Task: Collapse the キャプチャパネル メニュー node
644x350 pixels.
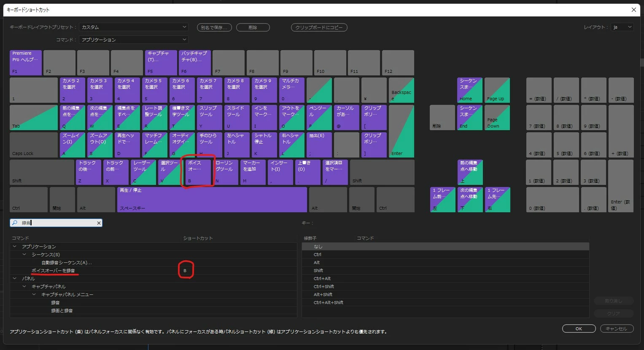Action: pos(34,294)
